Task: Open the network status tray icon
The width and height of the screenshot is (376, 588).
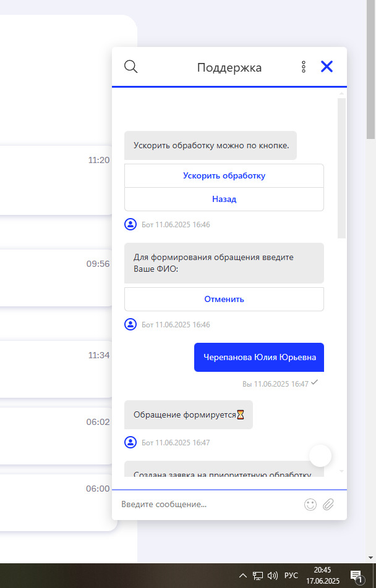Action: (258, 576)
